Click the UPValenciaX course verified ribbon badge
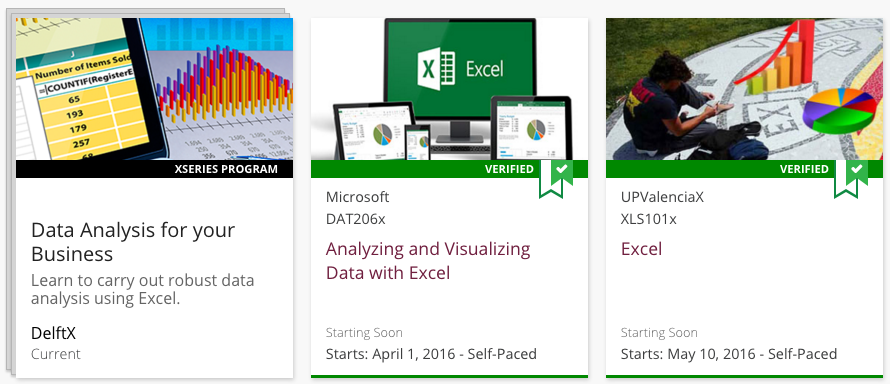The width and height of the screenshot is (890, 384). [x=851, y=179]
